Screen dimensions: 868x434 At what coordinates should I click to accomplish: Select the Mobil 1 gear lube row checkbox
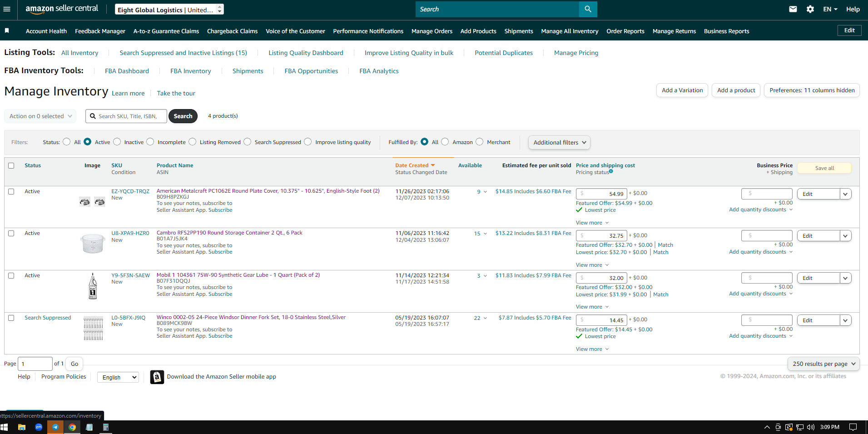click(x=11, y=276)
